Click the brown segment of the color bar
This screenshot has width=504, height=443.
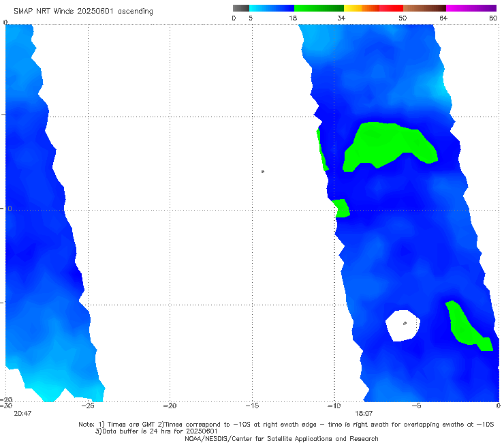click(x=424, y=8)
